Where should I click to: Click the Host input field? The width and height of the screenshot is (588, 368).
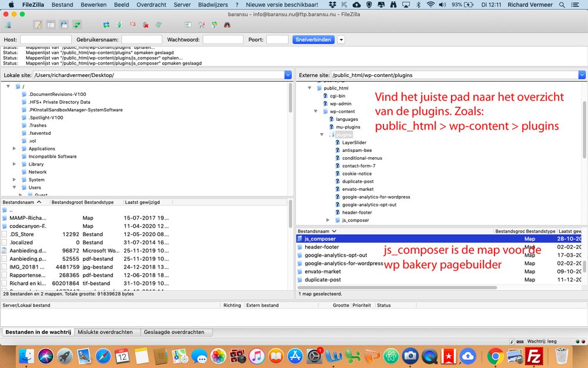pyautogui.click(x=45, y=39)
